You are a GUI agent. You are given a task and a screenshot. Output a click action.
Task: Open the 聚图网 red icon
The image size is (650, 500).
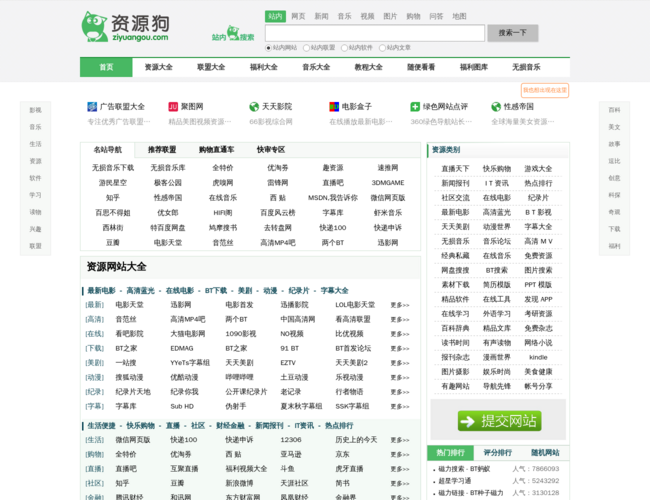tap(173, 107)
